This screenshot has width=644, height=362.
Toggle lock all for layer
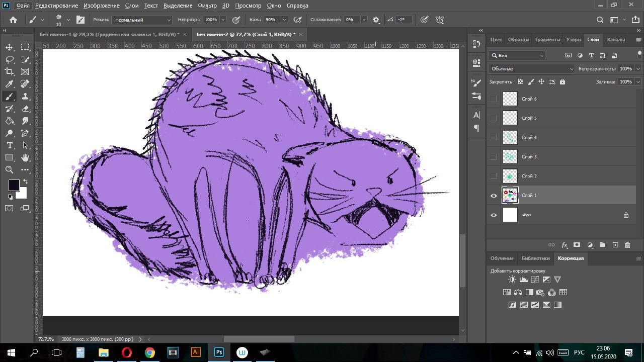[x=562, y=81]
